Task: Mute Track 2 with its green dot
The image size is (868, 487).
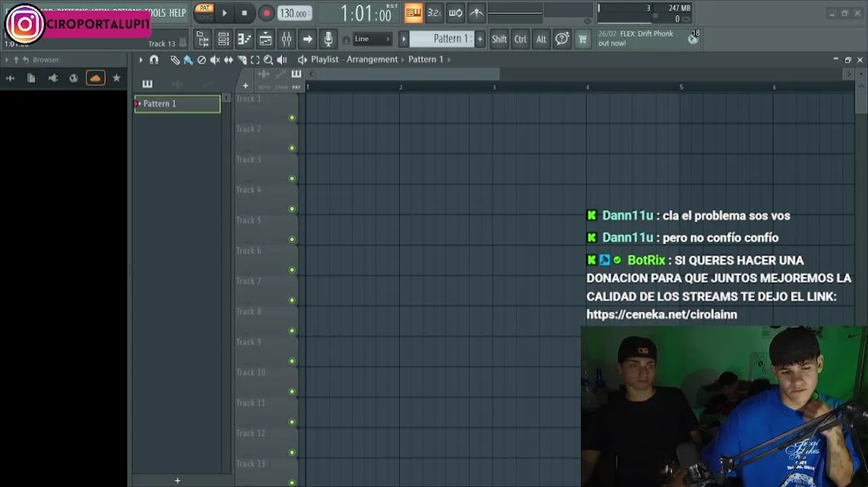Action: point(292,148)
